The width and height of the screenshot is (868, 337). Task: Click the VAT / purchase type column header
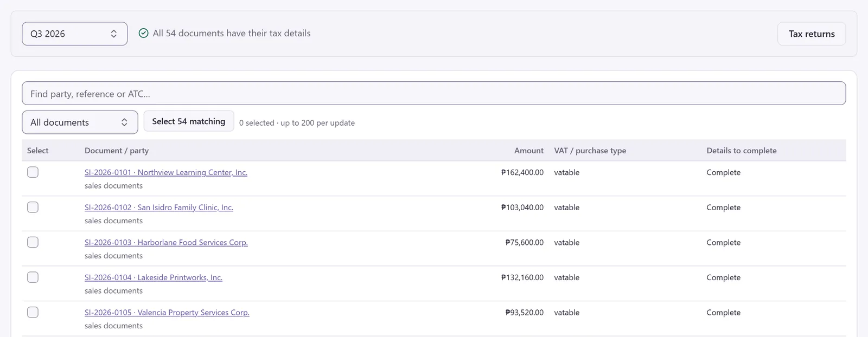pos(590,151)
